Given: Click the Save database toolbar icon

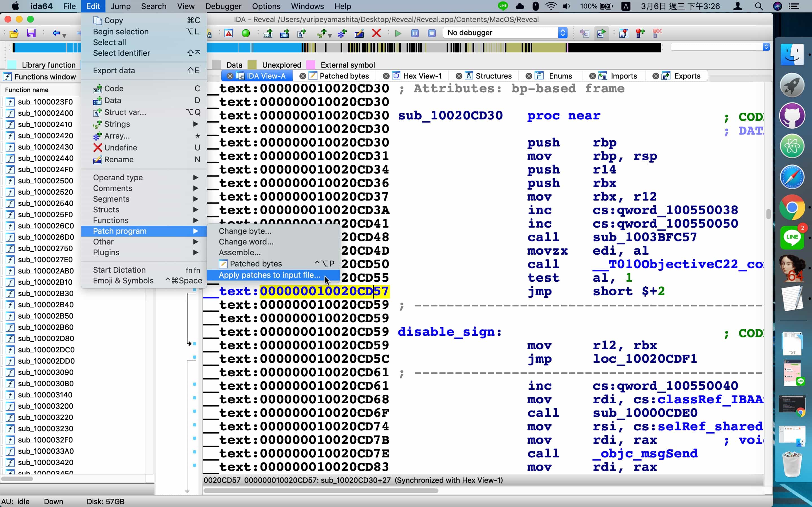Looking at the screenshot, I should 31,33.
